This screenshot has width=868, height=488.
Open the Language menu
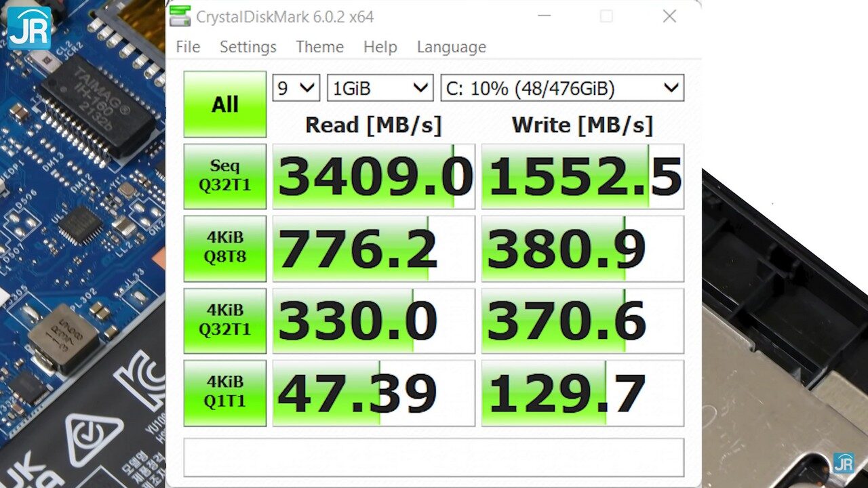pos(452,47)
